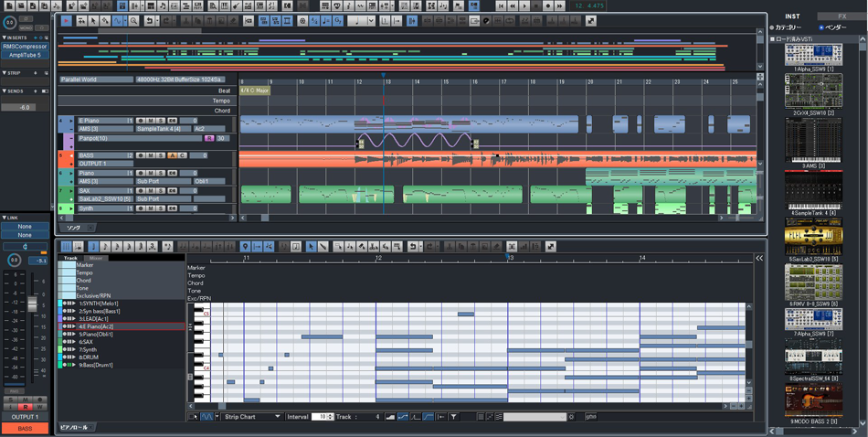Switch to the FX tab

coord(841,16)
